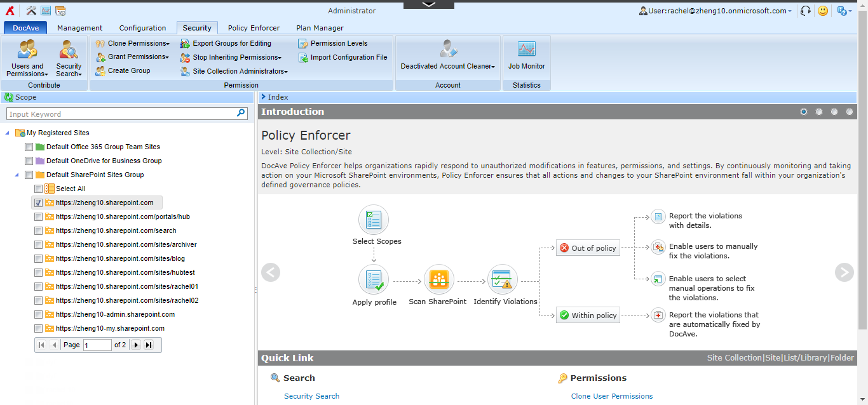
Task: Switch to the Management tab
Action: point(79,28)
